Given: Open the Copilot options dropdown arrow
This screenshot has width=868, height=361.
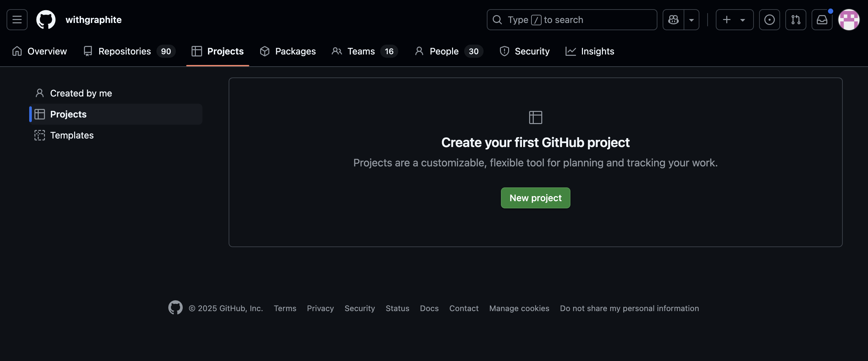Looking at the screenshot, I should (x=692, y=20).
